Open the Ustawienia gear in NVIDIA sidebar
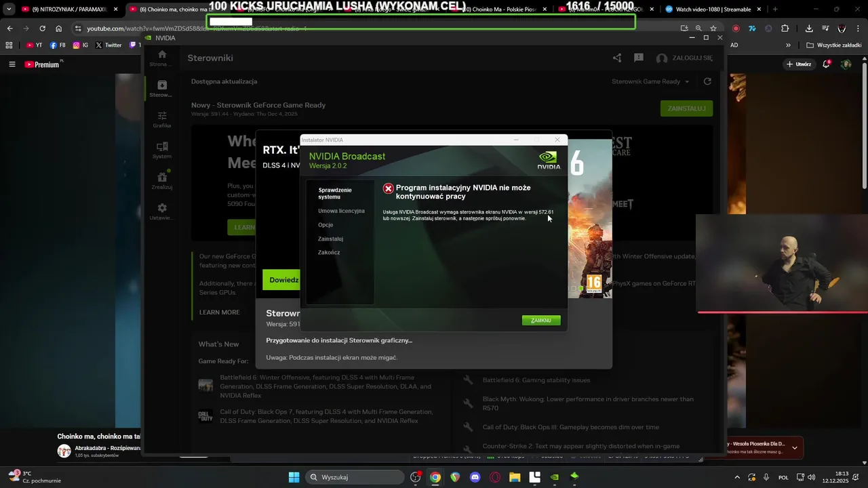 tap(162, 211)
